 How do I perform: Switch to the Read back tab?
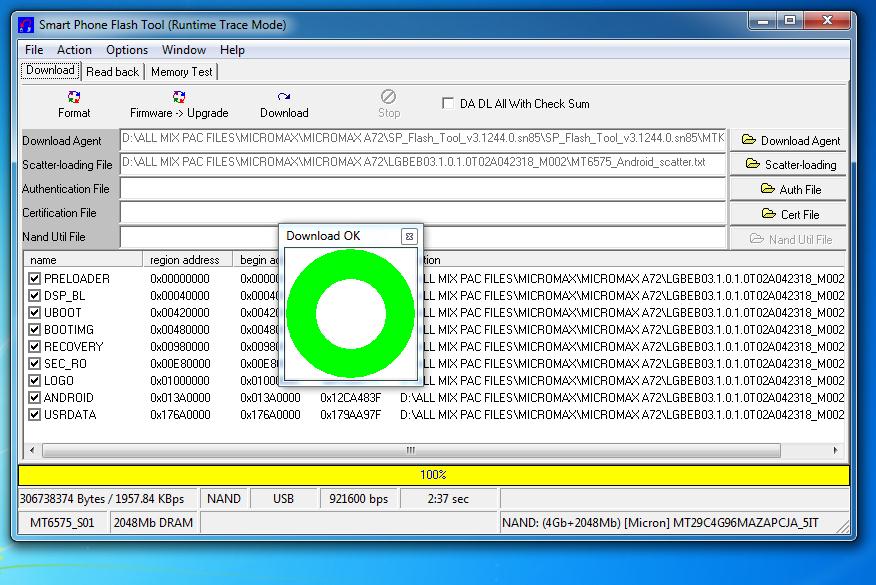112,71
